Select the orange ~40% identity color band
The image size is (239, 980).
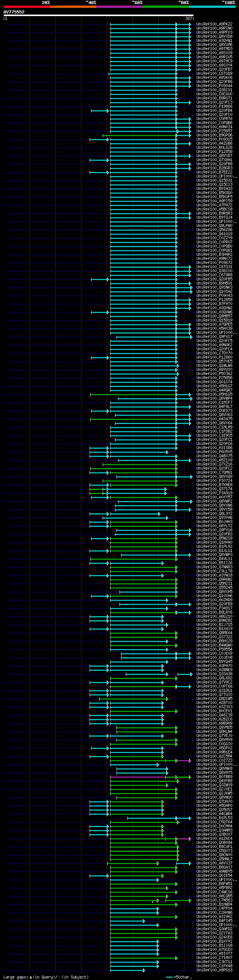73,6
